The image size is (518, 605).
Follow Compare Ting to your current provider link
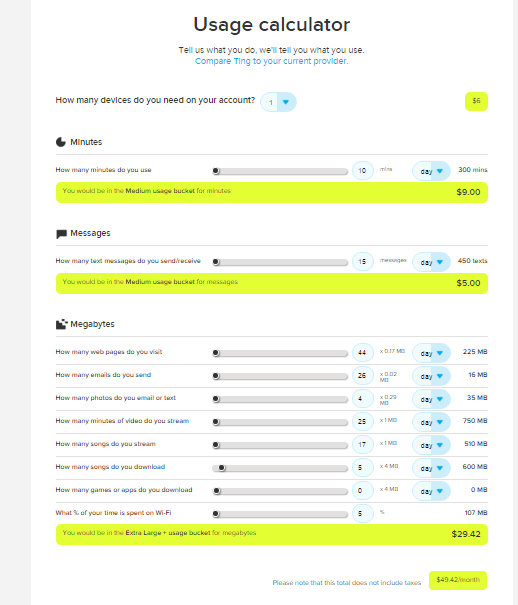click(x=271, y=61)
